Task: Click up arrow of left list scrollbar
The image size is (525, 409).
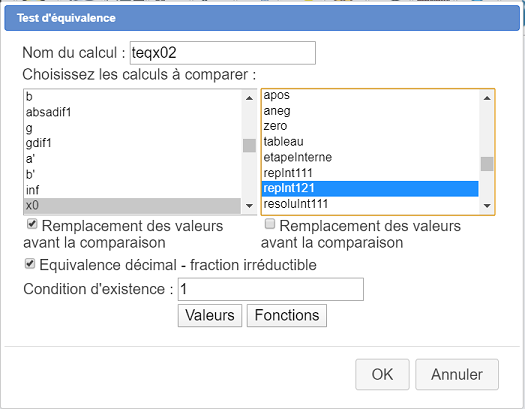Action: (x=249, y=98)
